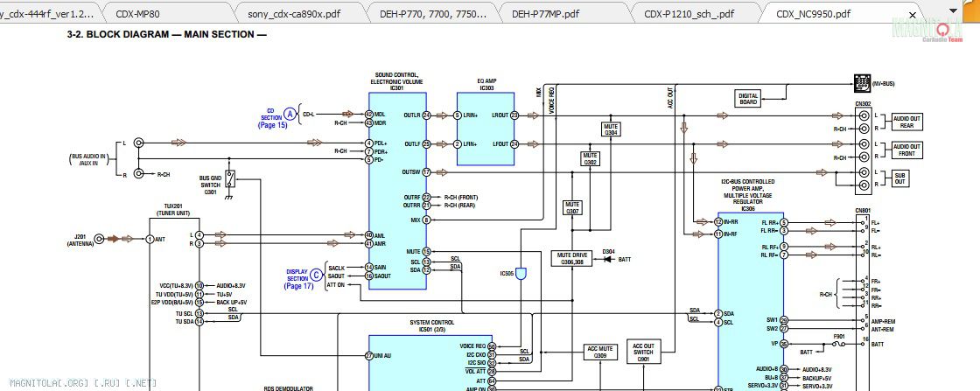Click the circled C marker
Screen dimensions: 980x391
point(317,275)
